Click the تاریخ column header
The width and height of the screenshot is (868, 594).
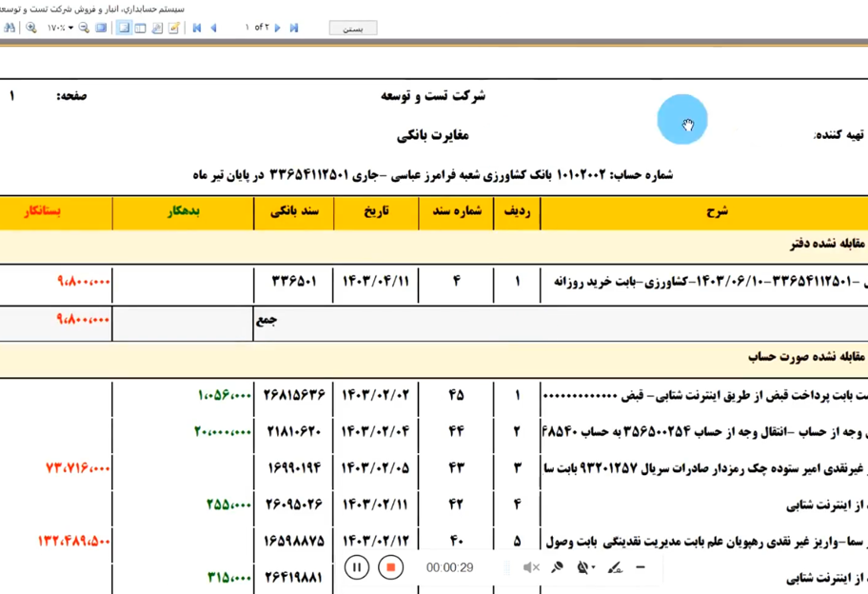376,212
